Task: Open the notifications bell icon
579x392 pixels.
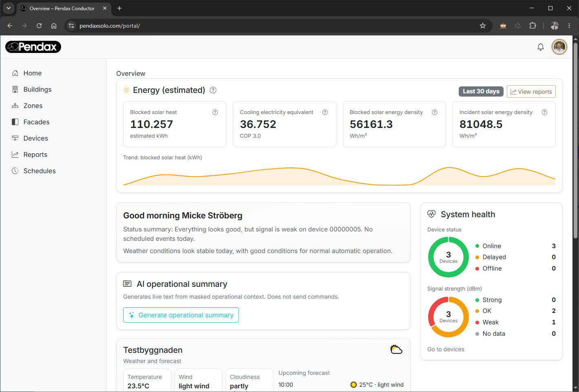Action: click(540, 47)
